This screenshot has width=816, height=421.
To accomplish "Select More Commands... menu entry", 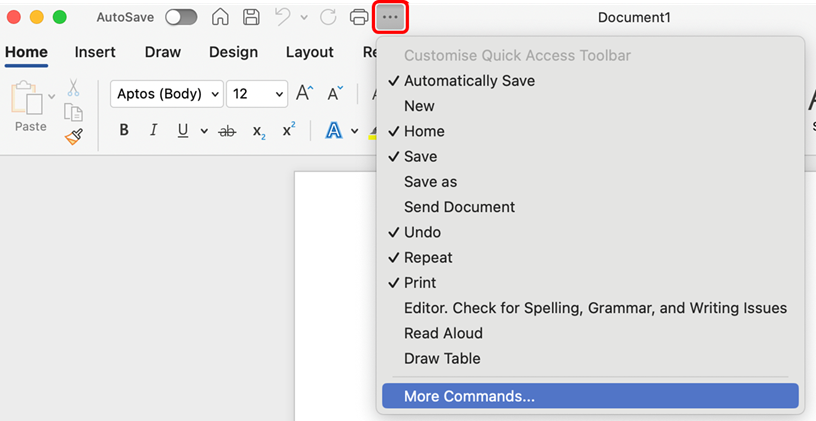I will tap(590, 396).
